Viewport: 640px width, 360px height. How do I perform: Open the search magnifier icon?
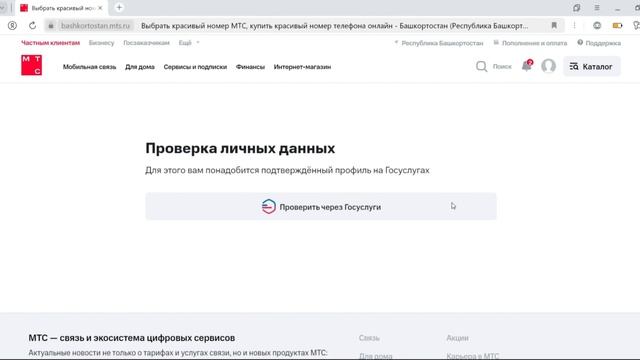[482, 66]
